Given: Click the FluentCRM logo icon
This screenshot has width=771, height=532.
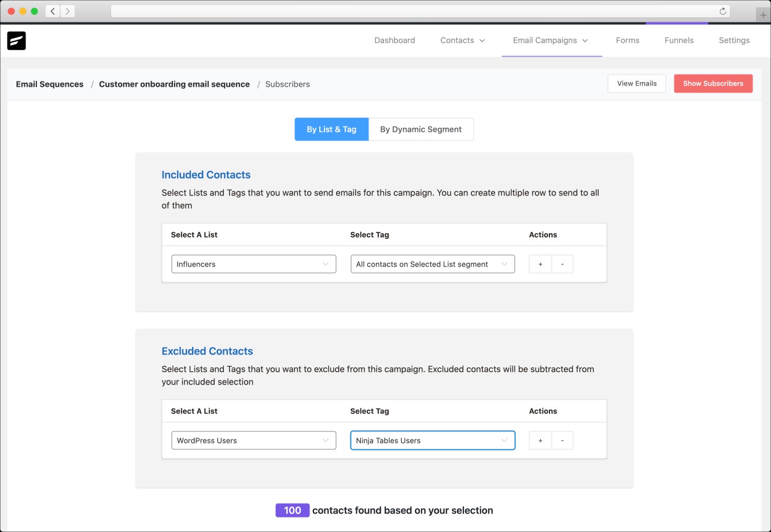Looking at the screenshot, I should [x=16, y=40].
